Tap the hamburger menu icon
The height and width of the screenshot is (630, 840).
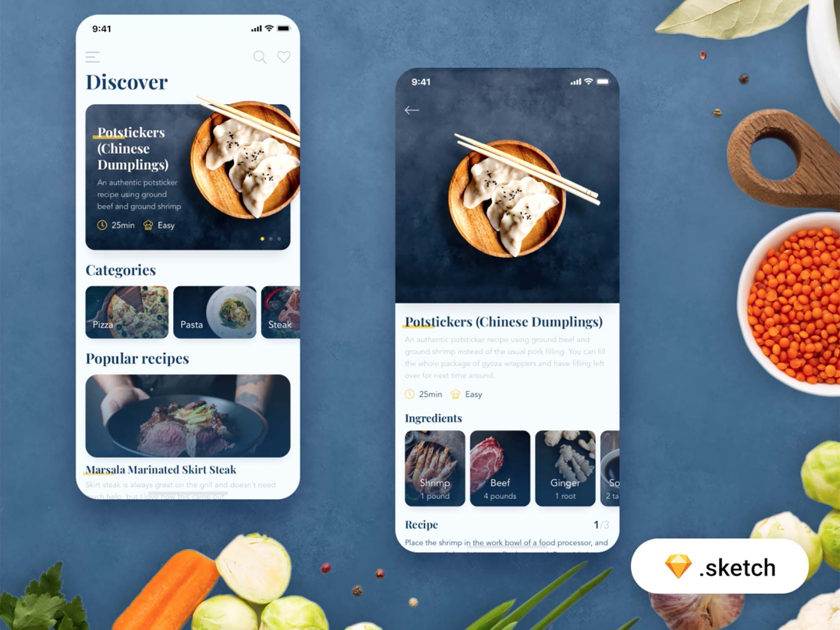click(x=92, y=57)
